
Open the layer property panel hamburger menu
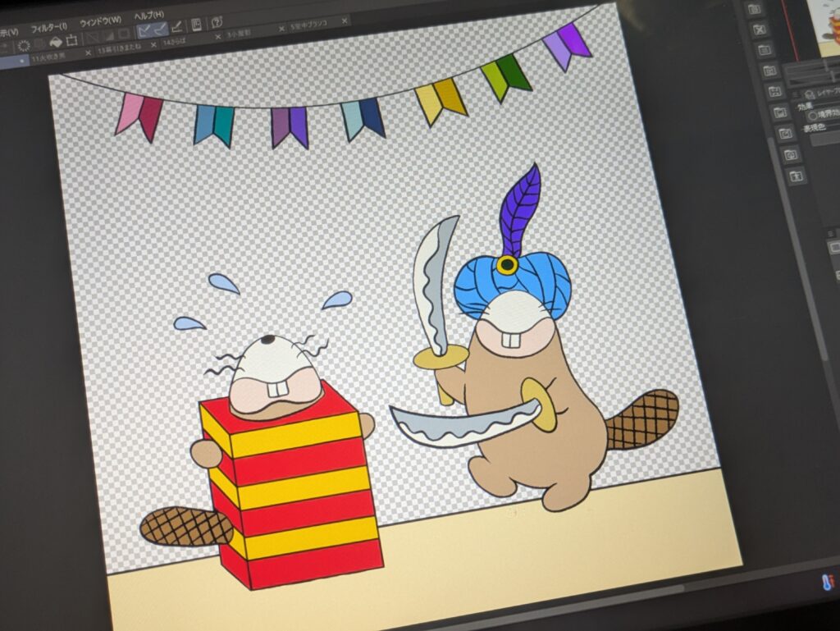pyautogui.click(x=796, y=95)
